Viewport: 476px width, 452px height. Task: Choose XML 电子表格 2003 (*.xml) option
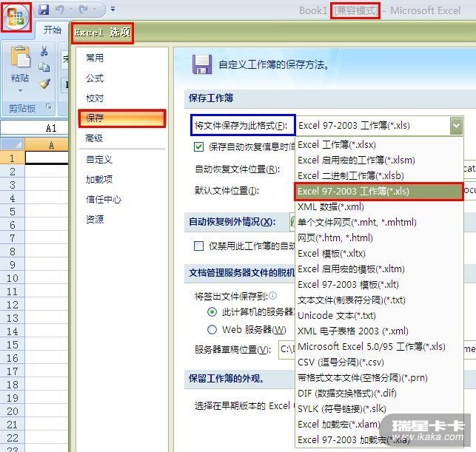pos(379,331)
